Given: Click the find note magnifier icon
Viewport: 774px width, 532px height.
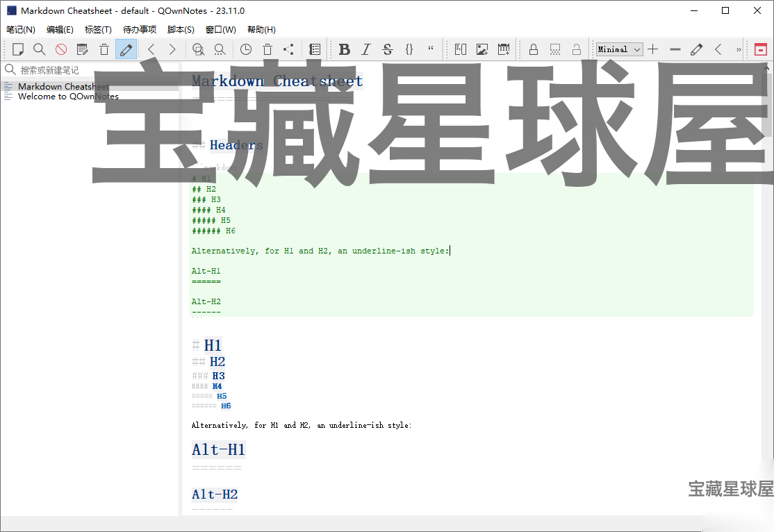Looking at the screenshot, I should pyautogui.click(x=40, y=49).
